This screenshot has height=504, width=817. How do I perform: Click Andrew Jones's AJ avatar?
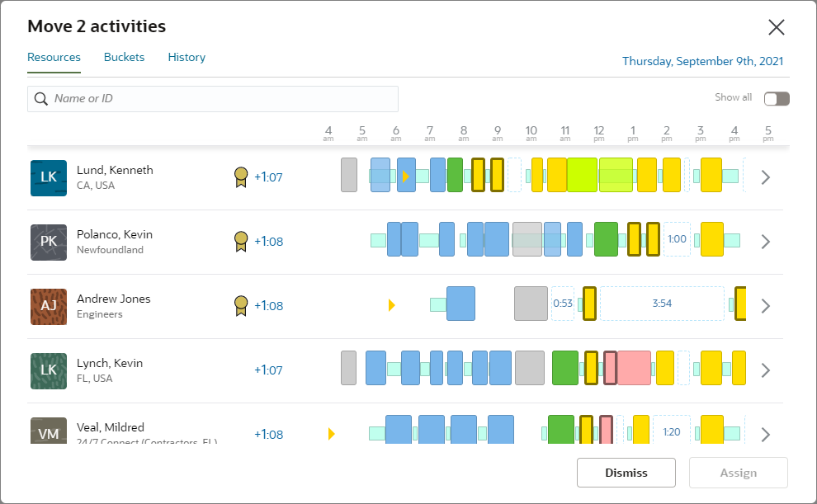point(49,306)
